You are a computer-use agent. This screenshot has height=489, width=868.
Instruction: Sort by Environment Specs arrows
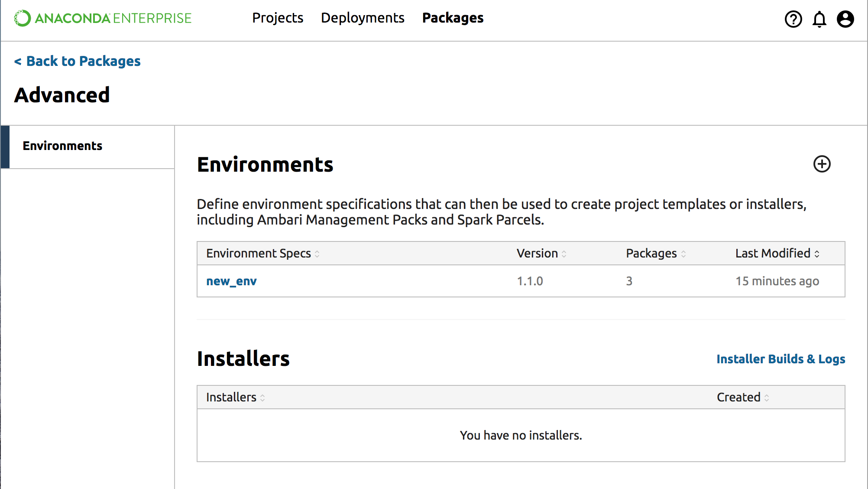(317, 254)
